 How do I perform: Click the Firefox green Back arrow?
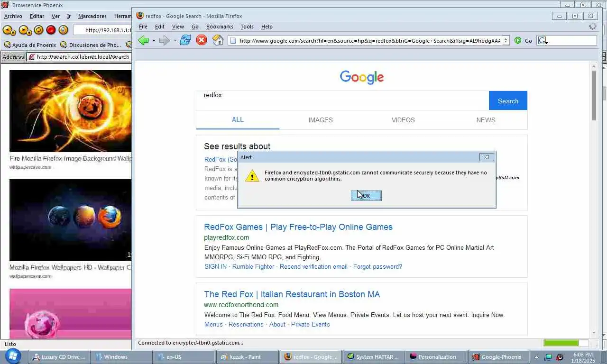143,40
